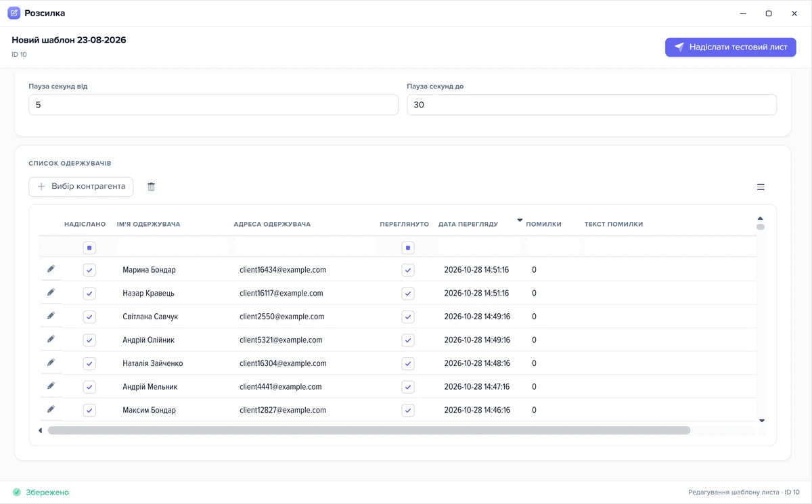Click the sort arrow on Дата перегляду column

coord(520,220)
